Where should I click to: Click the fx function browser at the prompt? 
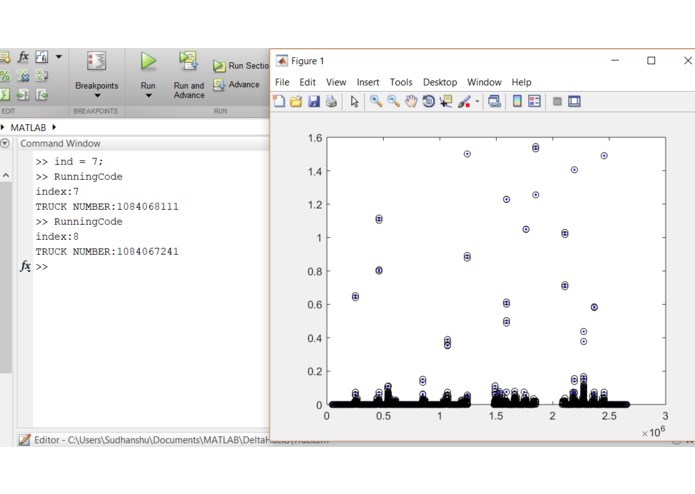click(x=25, y=266)
